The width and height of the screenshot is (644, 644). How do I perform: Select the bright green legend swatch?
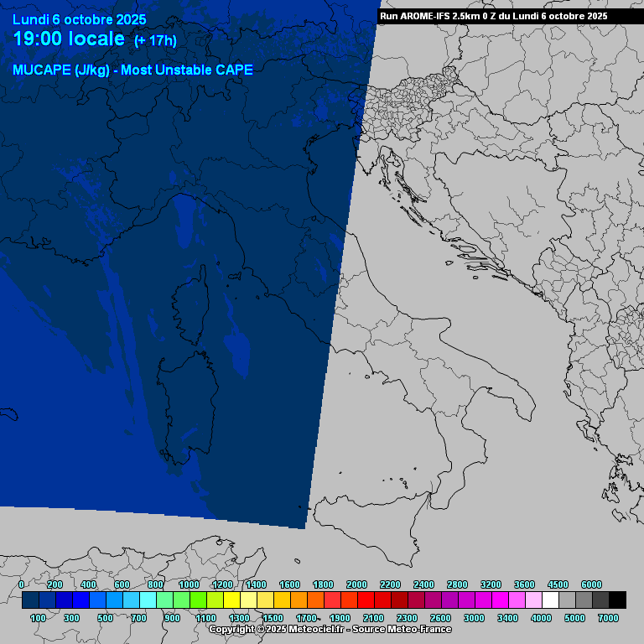click(x=198, y=600)
